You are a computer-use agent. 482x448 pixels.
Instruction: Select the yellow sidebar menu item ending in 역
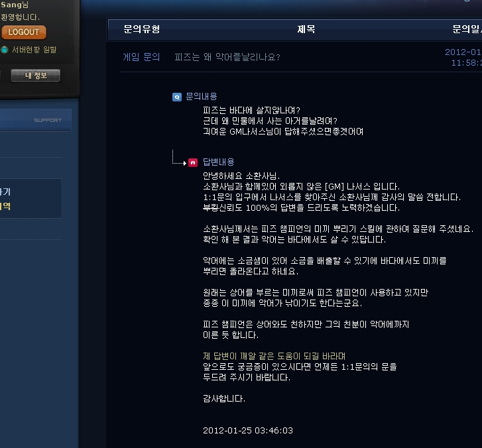point(5,207)
